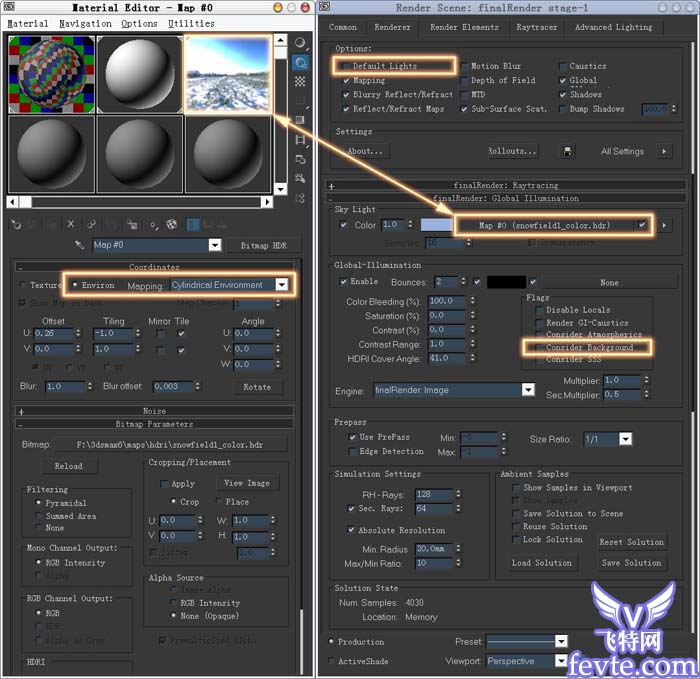Click the Reload bitmap button
700x679 pixels.
coord(69,466)
